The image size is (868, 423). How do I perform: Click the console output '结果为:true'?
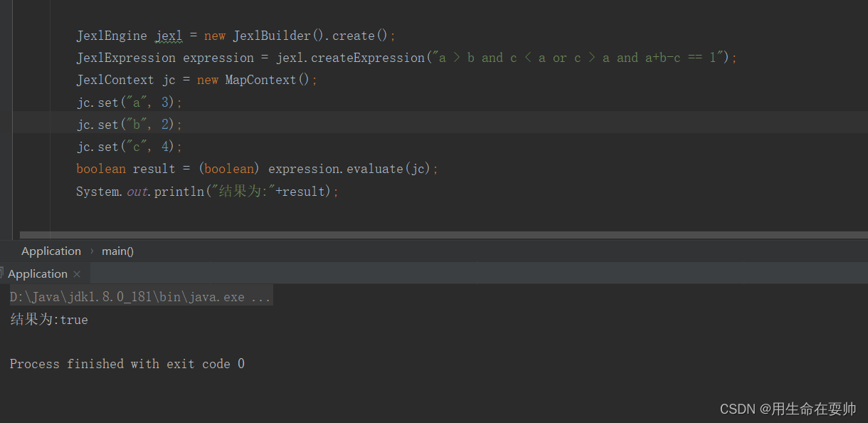(x=49, y=320)
